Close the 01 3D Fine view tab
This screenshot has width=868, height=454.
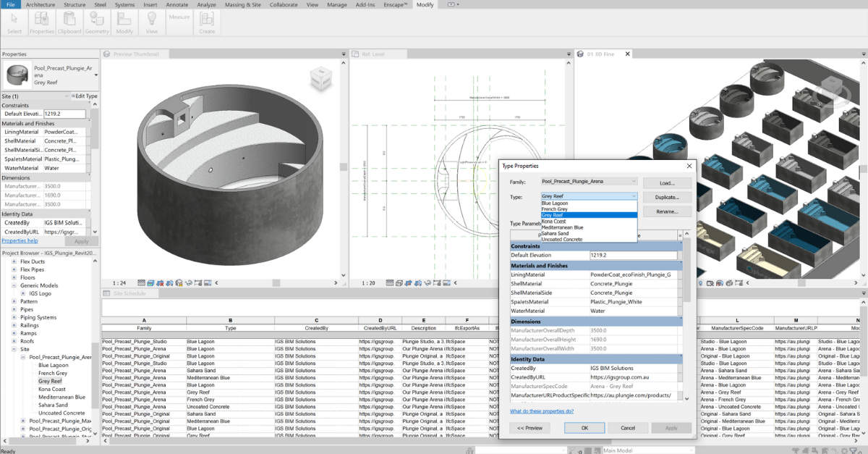pos(627,54)
